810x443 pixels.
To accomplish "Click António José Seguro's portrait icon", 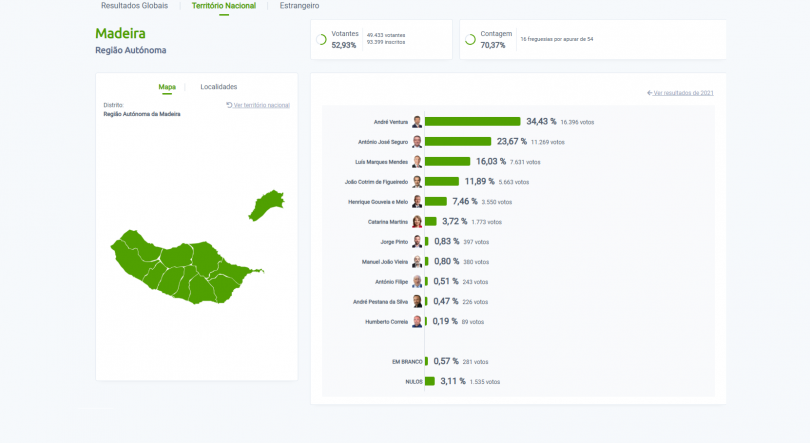I will pos(417,142).
